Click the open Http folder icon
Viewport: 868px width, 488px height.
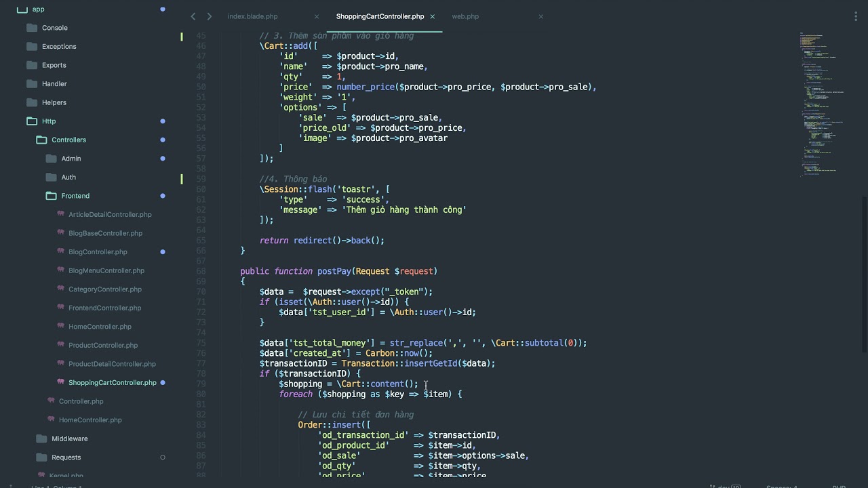tap(31, 121)
